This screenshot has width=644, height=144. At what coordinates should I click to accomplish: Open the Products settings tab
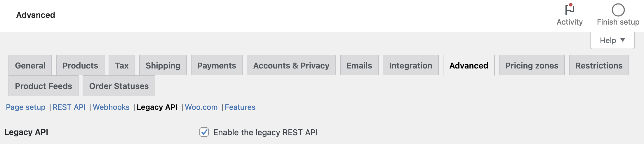pos(80,65)
